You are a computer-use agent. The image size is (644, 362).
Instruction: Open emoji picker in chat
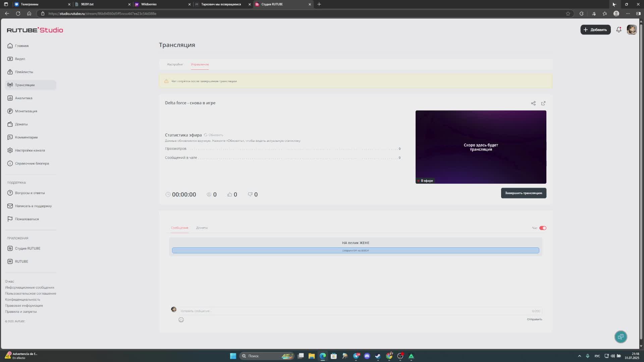(x=181, y=320)
